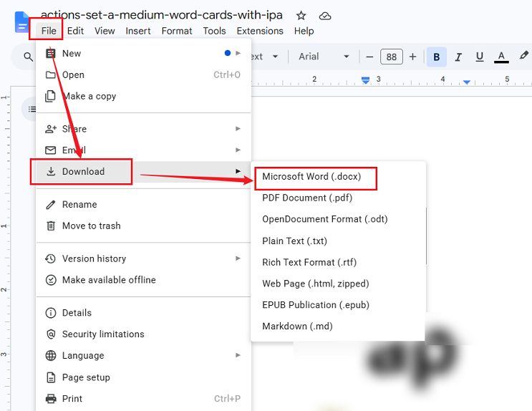Open Security limitations
Image resolution: width=532 pixels, height=411 pixels.
[143, 334]
